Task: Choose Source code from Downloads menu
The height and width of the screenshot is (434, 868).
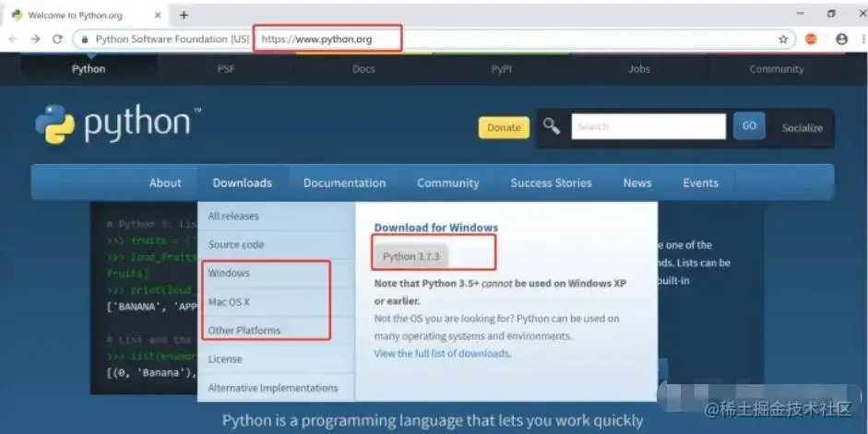Action: pyautogui.click(x=276, y=244)
